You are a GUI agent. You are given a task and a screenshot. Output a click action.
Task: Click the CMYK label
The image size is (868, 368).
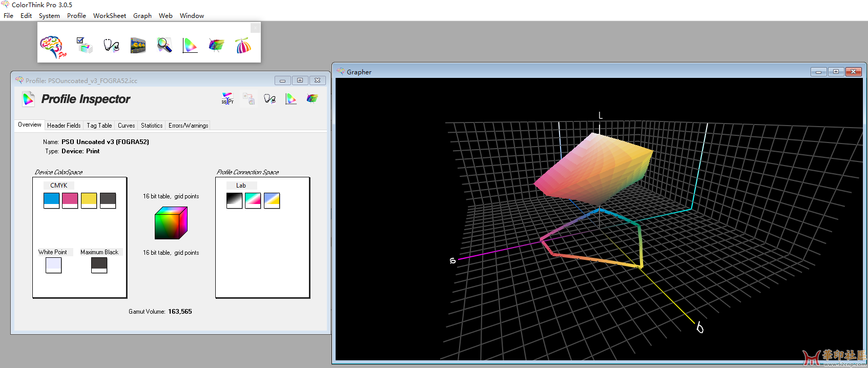point(59,186)
